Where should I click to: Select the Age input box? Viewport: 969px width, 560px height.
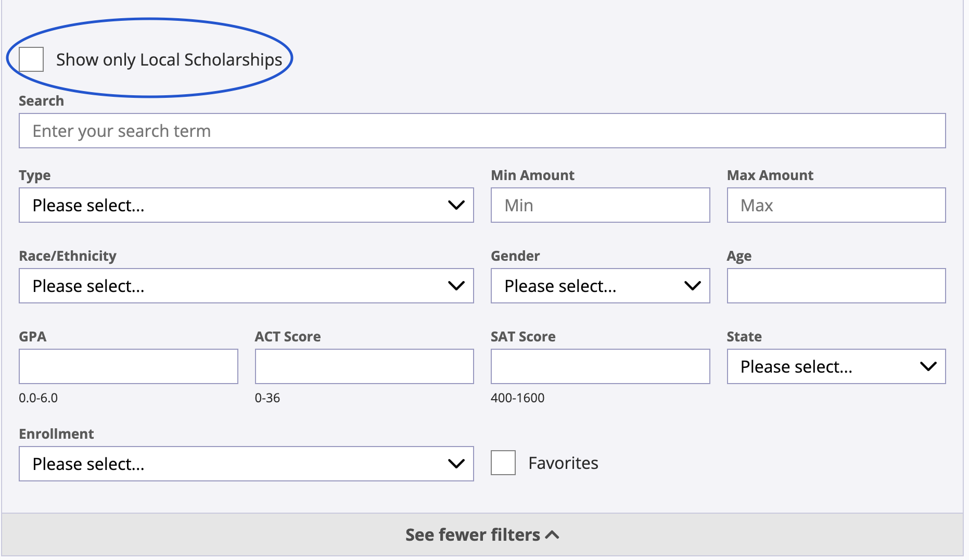[x=836, y=286]
